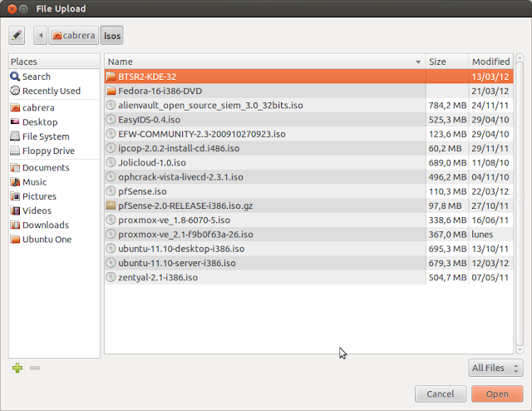Select pfSense-2.0-RELEASE-i386.iso.gz archive
Screen dimensions: 532x411
pyautogui.click(x=308, y=205)
